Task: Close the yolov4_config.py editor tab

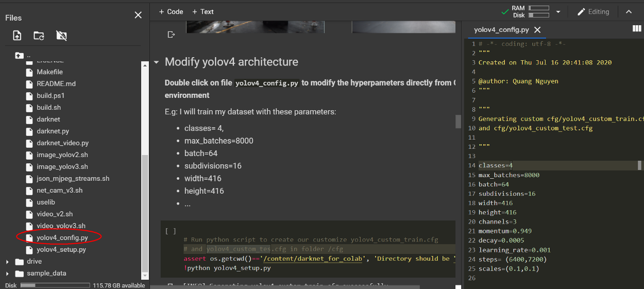Action: pos(537,30)
